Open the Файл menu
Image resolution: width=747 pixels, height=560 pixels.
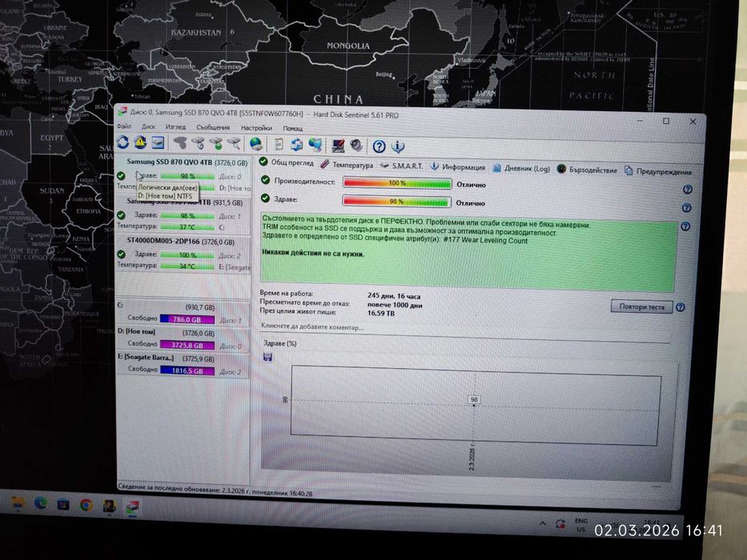(124, 126)
